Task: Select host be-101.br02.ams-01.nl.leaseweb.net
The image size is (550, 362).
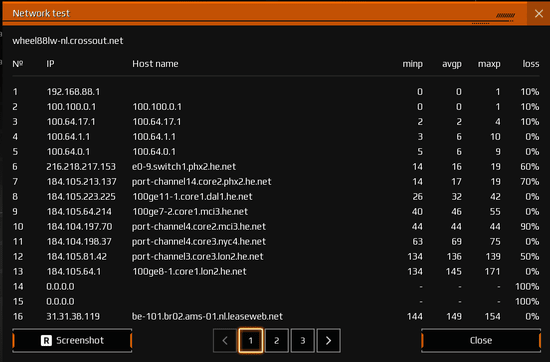Action: pyautogui.click(x=207, y=317)
